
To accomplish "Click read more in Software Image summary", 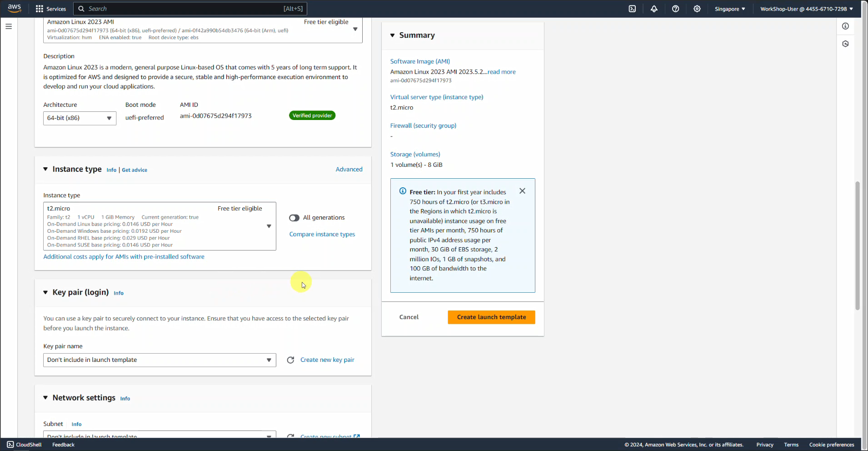I will [502, 72].
